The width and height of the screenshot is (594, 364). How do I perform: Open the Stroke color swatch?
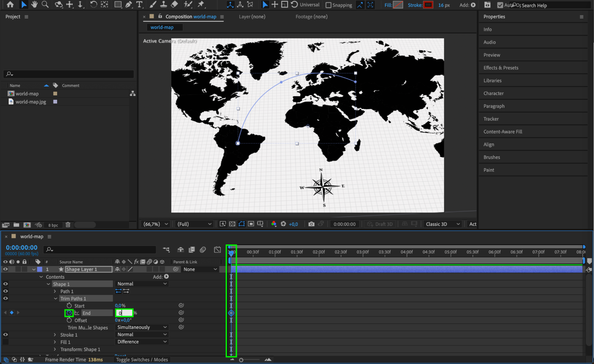click(x=428, y=5)
